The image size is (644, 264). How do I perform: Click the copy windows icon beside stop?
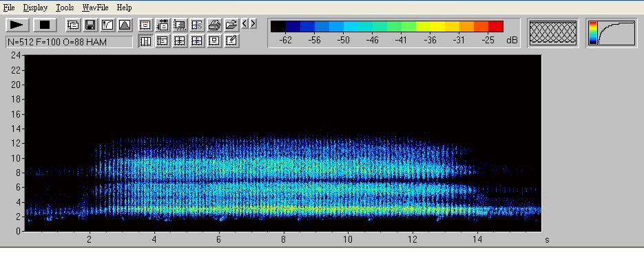coord(73,25)
